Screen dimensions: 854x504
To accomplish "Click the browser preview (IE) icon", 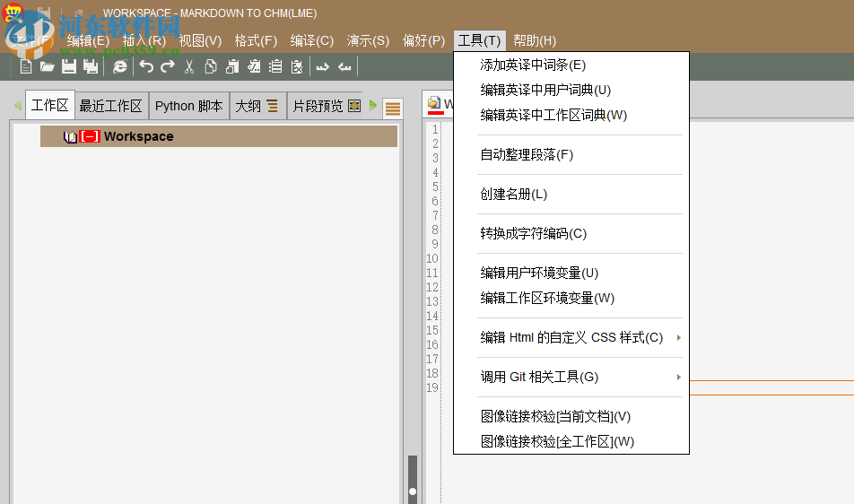I will (x=120, y=67).
